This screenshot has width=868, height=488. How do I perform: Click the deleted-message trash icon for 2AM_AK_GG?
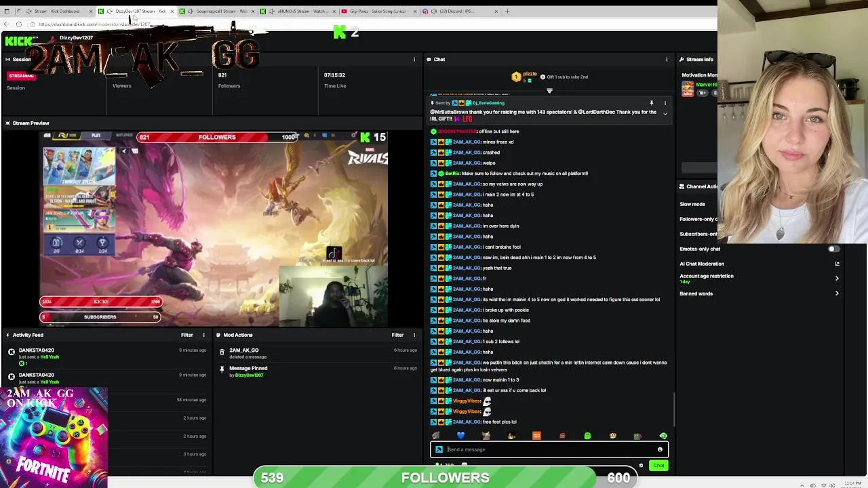point(222,352)
